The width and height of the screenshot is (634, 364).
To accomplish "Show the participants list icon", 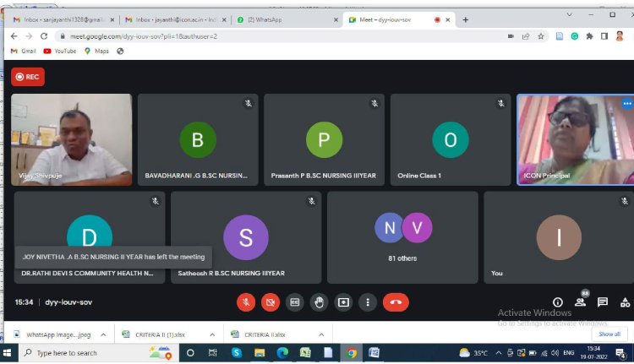I will click(x=580, y=302).
